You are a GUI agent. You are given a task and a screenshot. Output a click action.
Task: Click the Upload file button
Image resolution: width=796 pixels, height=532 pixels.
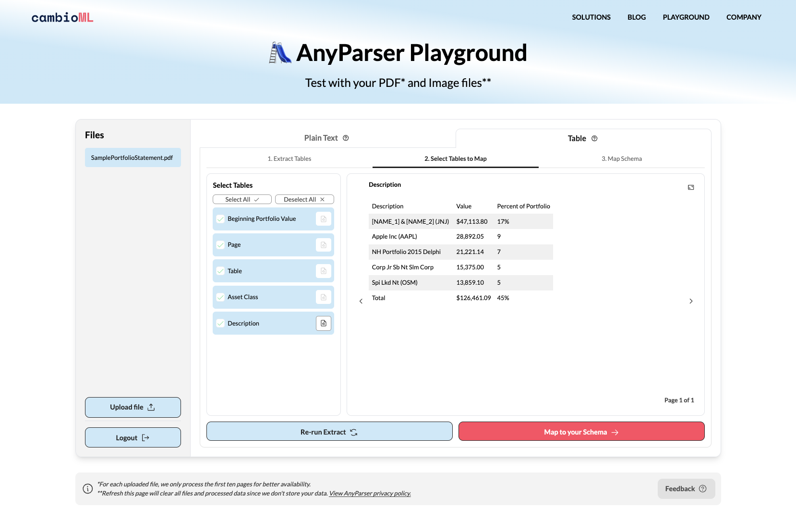pos(133,407)
